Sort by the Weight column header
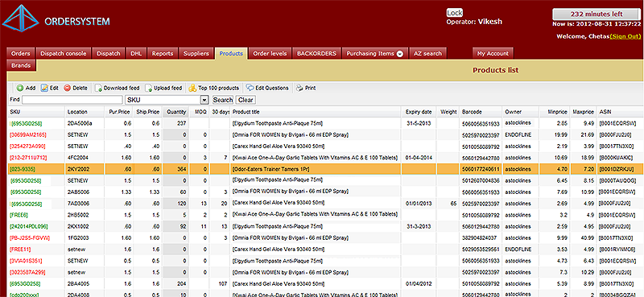This screenshot has height=297, width=644. [x=448, y=112]
